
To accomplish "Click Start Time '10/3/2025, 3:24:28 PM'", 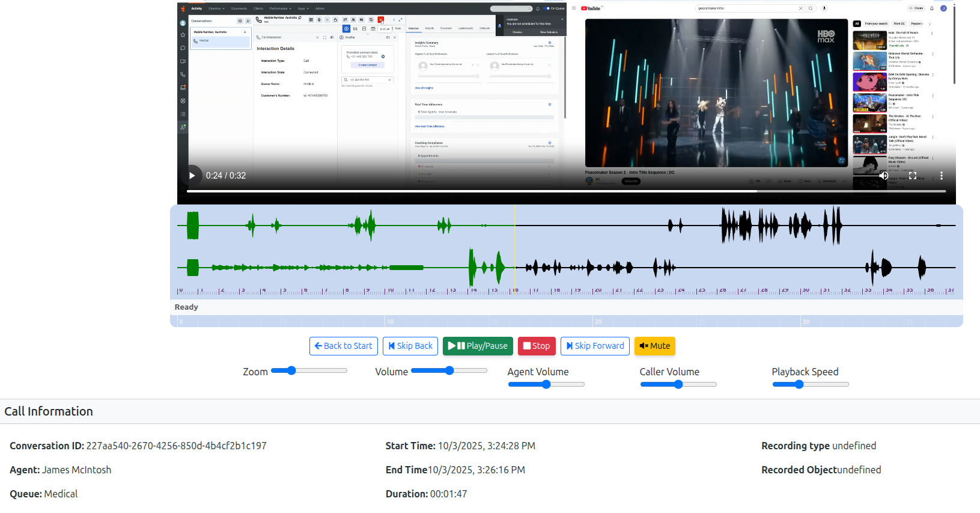I will click(x=487, y=446).
